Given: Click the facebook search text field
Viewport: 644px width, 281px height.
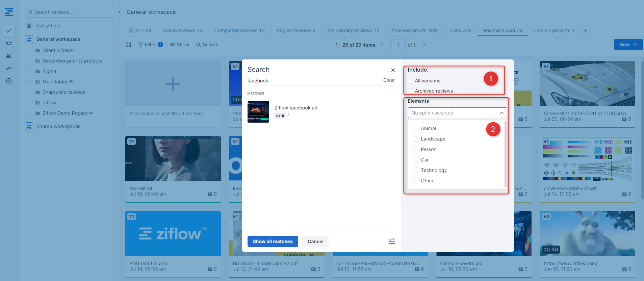Looking at the screenshot, I should click(314, 81).
